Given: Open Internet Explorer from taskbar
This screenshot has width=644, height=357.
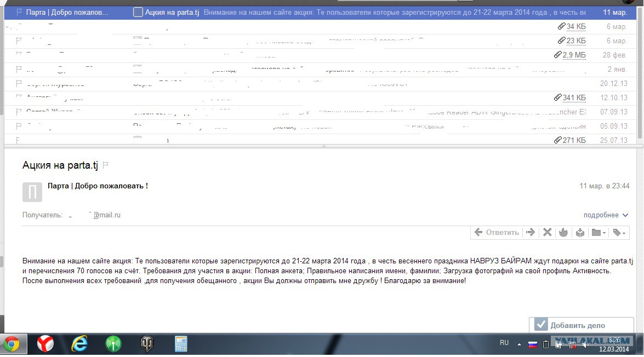Looking at the screenshot, I should [79, 344].
